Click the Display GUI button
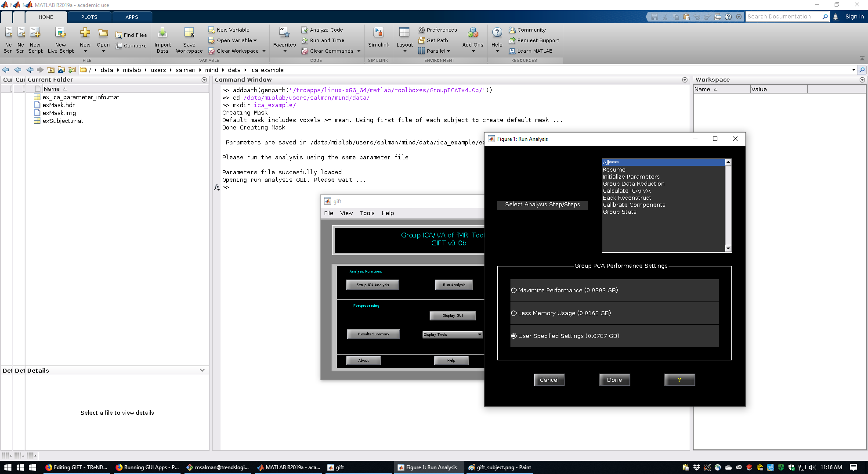868x474 pixels. click(452, 316)
